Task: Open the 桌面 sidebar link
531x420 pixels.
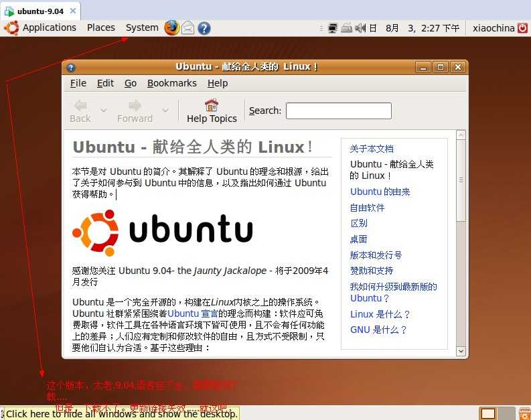Action: tap(359, 239)
